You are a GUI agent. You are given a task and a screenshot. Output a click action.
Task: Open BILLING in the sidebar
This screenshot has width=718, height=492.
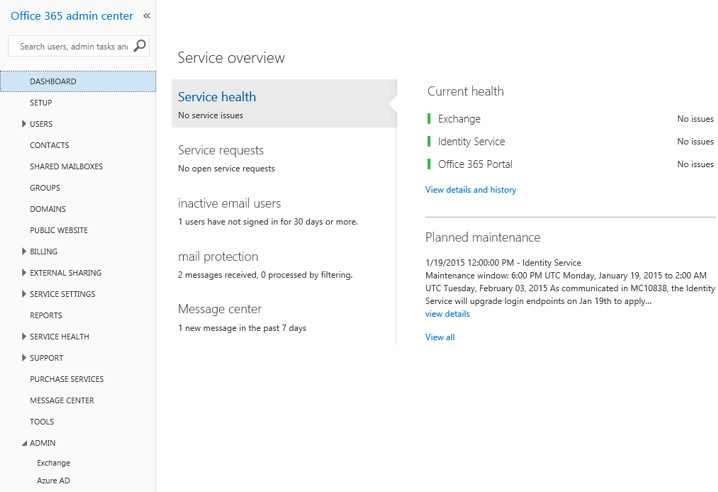point(44,251)
